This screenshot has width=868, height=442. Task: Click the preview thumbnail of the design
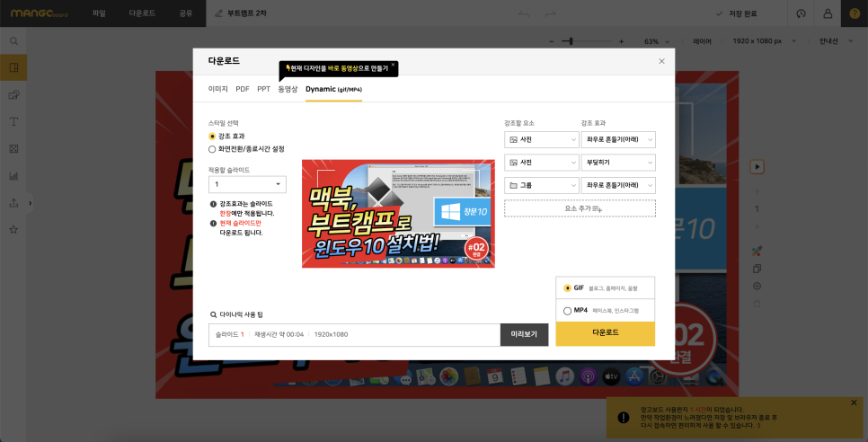click(398, 214)
